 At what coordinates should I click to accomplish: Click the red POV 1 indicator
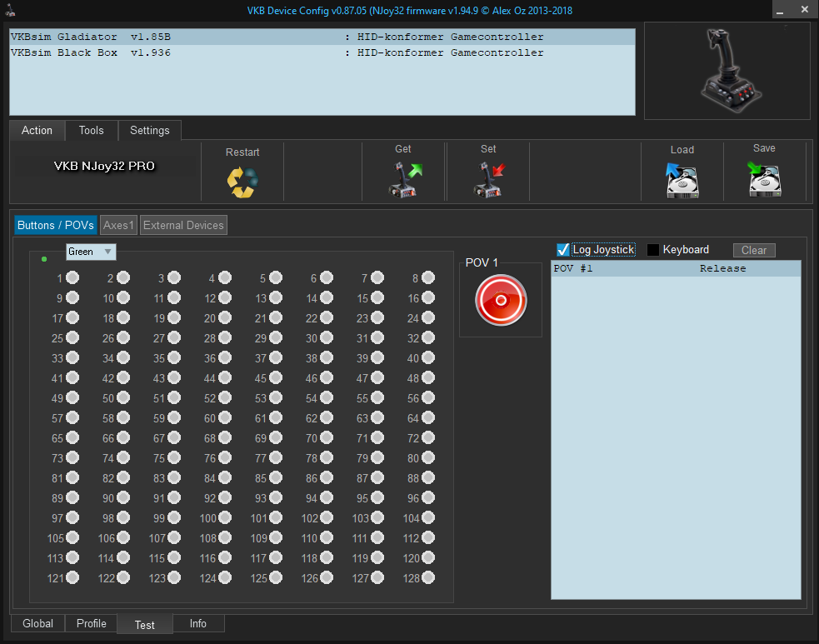coord(501,300)
